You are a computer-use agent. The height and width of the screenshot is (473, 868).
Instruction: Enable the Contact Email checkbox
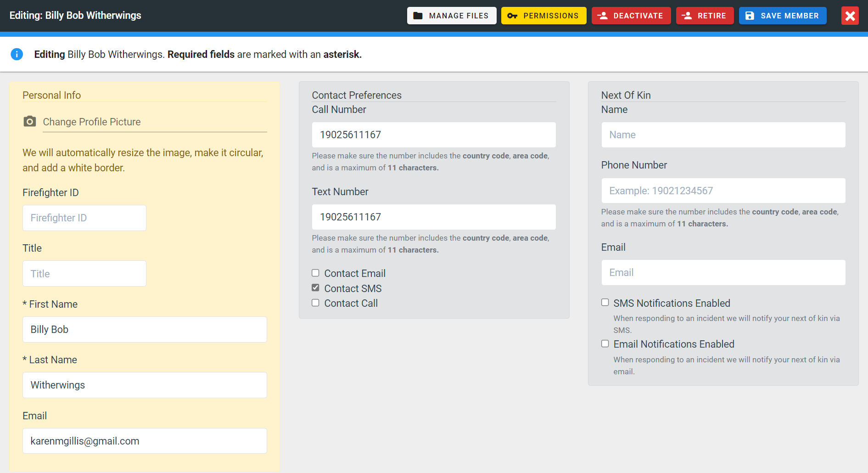pyautogui.click(x=315, y=273)
